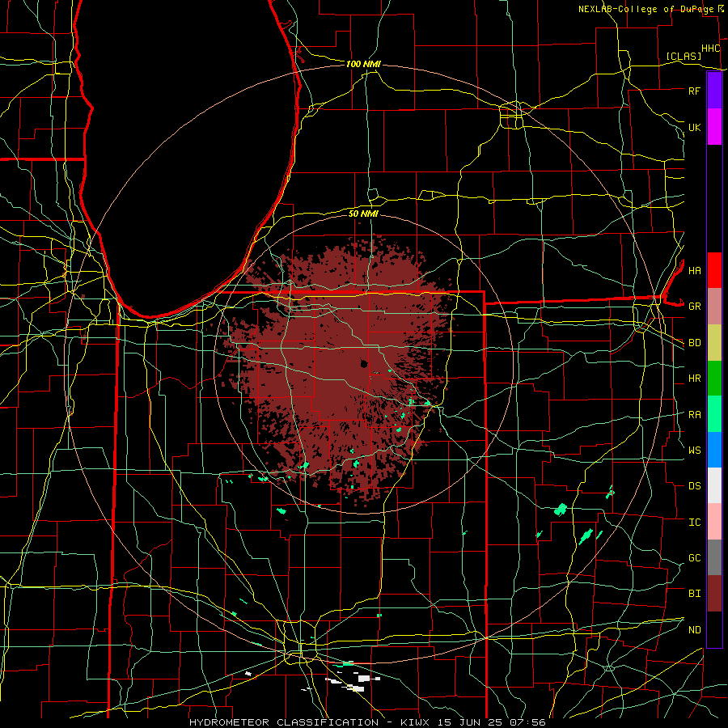This screenshot has width=728, height=728.
Task: Select the GC gray legend swatch
Action: pos(714,557)
